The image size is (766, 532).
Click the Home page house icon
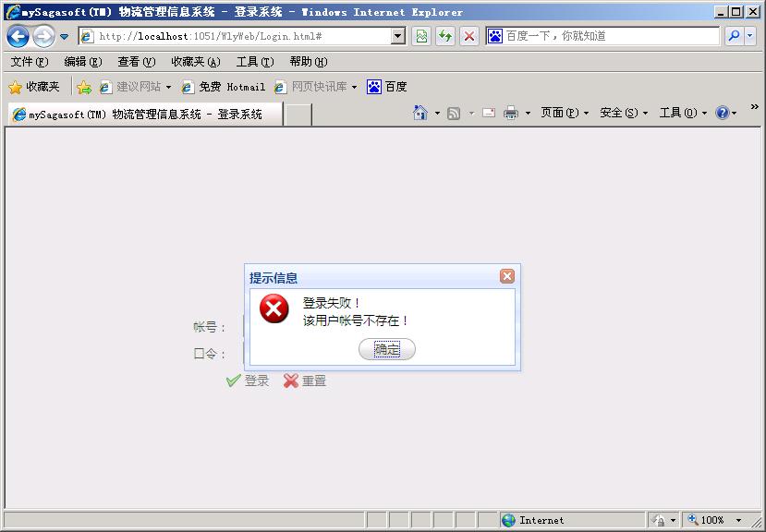coord(420,113)
